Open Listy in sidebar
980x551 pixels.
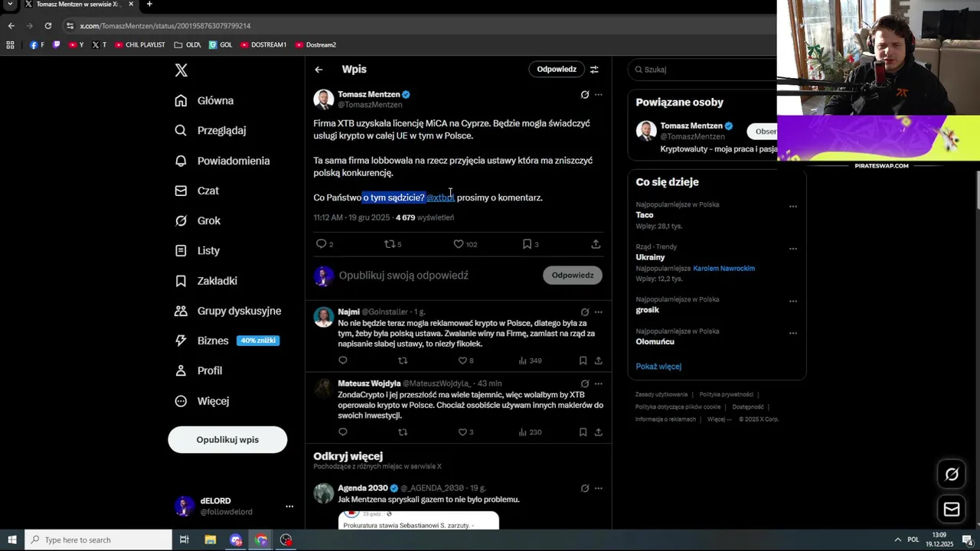point(197,250)
